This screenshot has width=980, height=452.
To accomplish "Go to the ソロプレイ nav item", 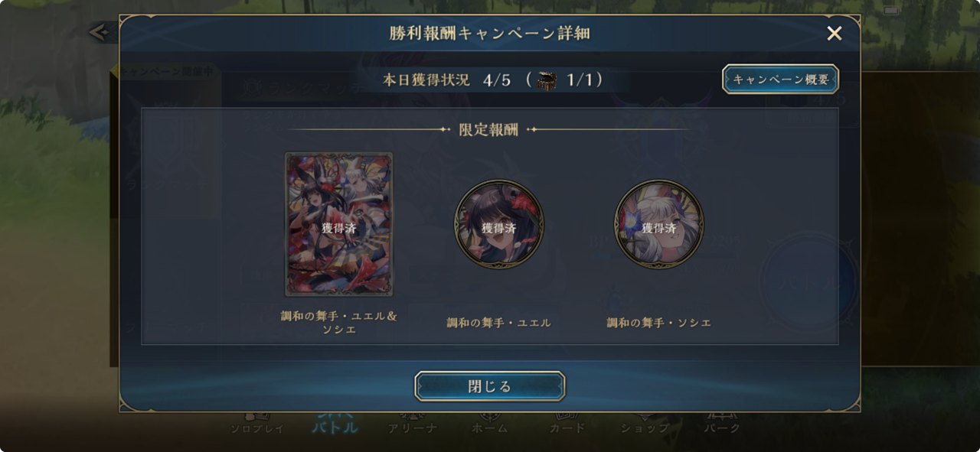I will pyautogui.click(x=258, y=428).
